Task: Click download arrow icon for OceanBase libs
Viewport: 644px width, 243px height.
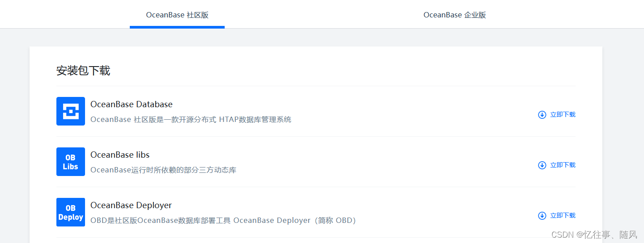Action: (542, 165)
